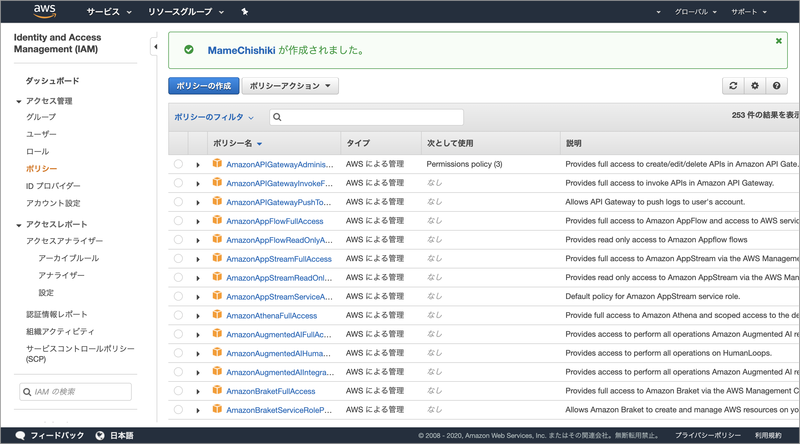Select the AmazonAppFlowFullAccess radio button
Image resolution: width=800 pixels, height=444 pixels.
178,220
